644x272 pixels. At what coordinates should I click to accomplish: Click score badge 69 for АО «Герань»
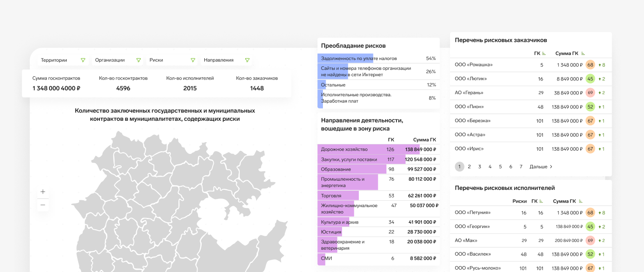point(590,93)
